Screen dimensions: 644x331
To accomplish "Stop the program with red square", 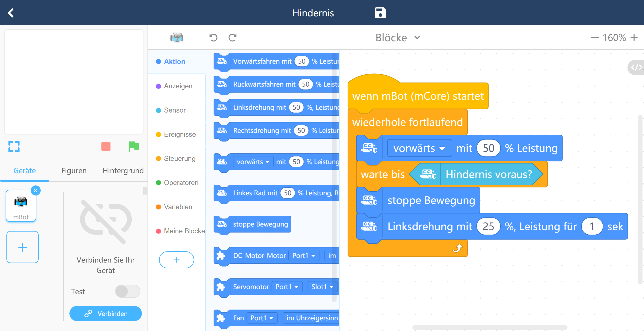I will [106, 146].
